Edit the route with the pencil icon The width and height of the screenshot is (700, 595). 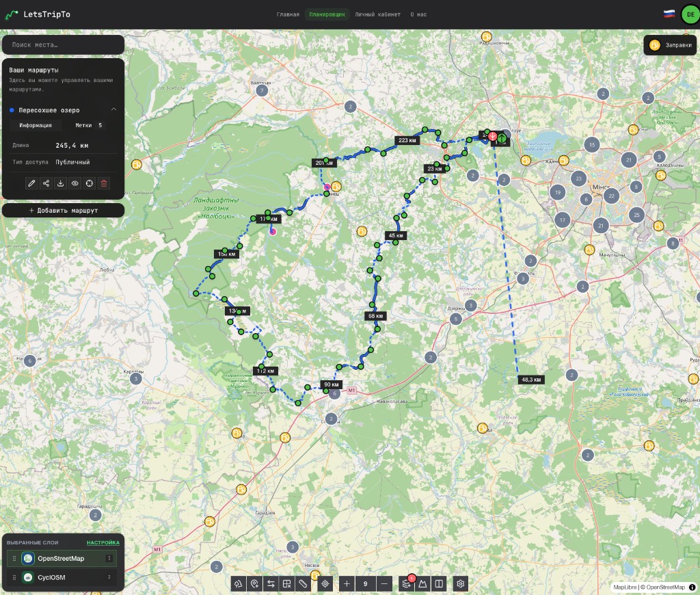(31, 183)
